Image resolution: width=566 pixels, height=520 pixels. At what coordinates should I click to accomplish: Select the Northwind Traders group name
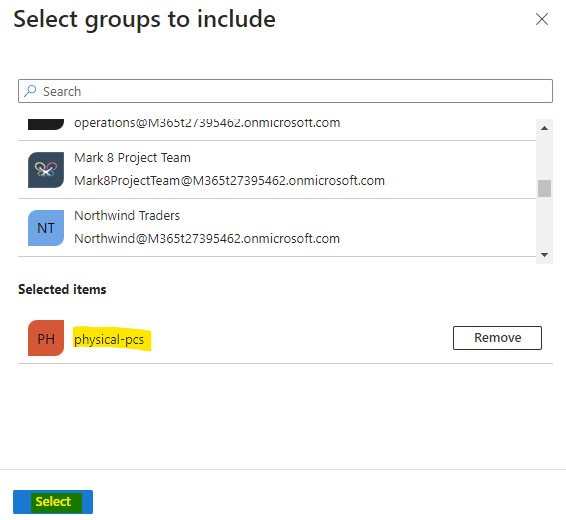[x=127, y=215]
